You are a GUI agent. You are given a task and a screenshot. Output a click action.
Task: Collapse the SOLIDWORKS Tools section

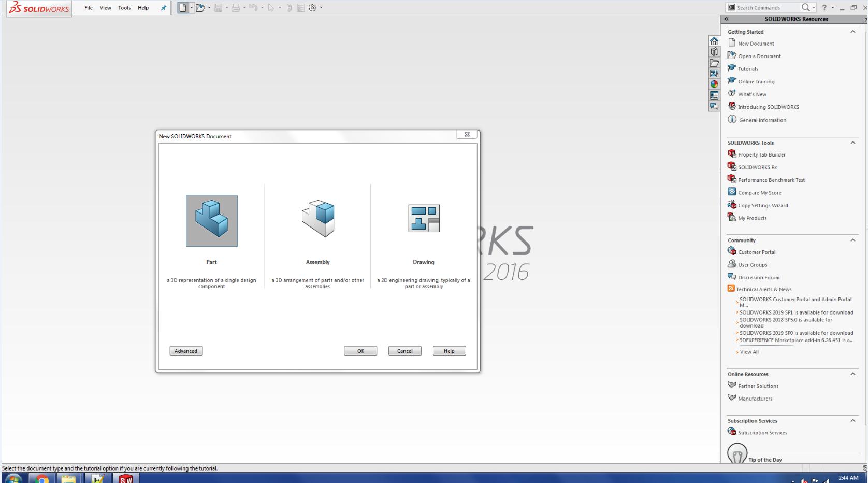[852, 143]
